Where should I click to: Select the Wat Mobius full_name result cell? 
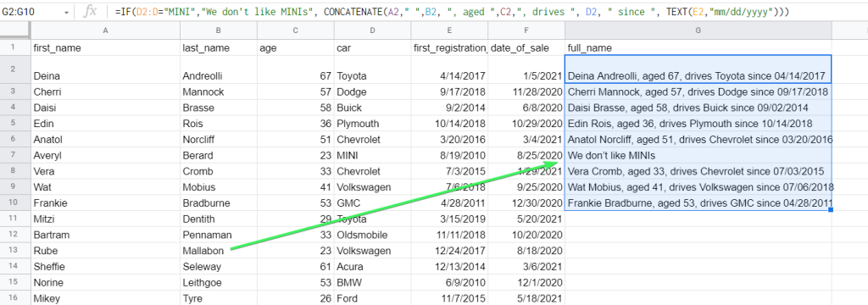(698, 187)
